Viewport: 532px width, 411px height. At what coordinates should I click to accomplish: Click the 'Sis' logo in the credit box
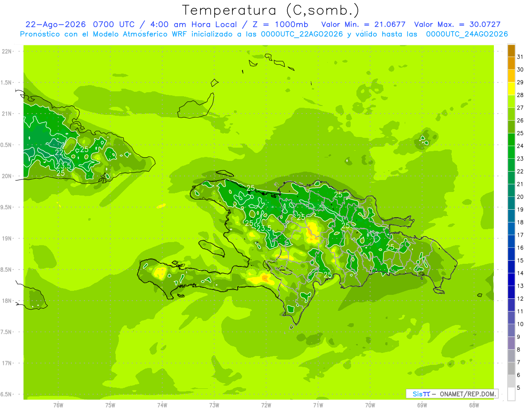click(x=418, y=394)
